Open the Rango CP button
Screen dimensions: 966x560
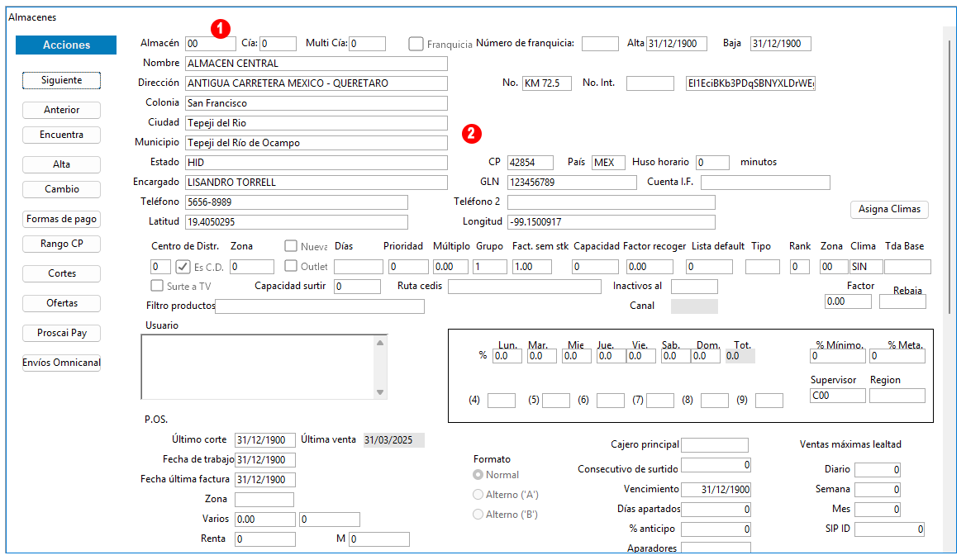pos(62,244)
